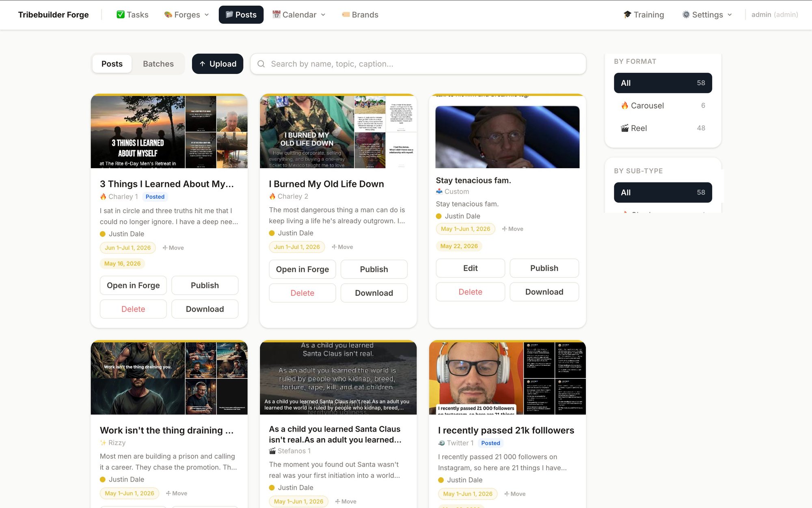Click Jun 1–Jul 1, 2026 badge on 'I Burned' card
Viewport: 812px width, 508px height.
(x=297, y=247)
